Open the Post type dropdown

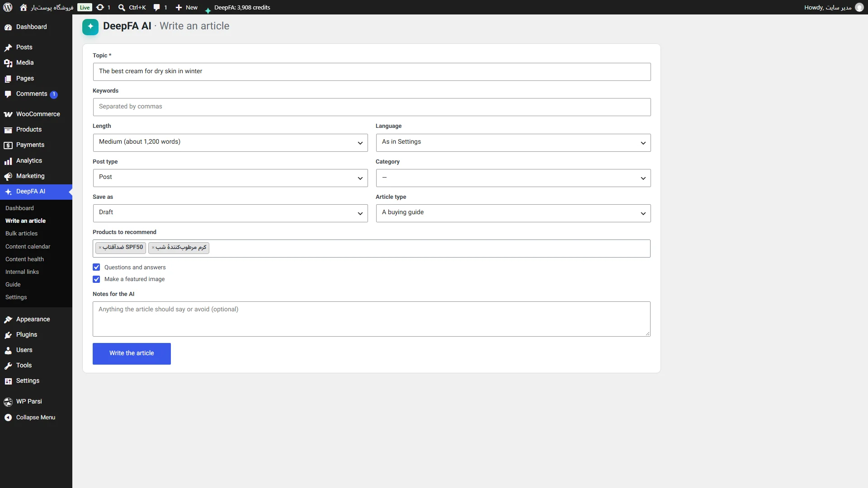pos(230,178)
